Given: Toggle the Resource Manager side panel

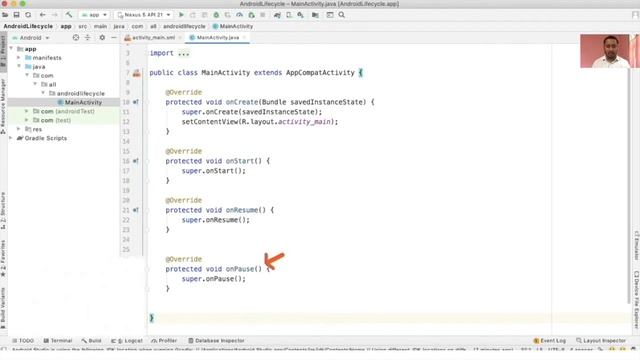Looking at the screenshot, I should (x=3, y=106).
